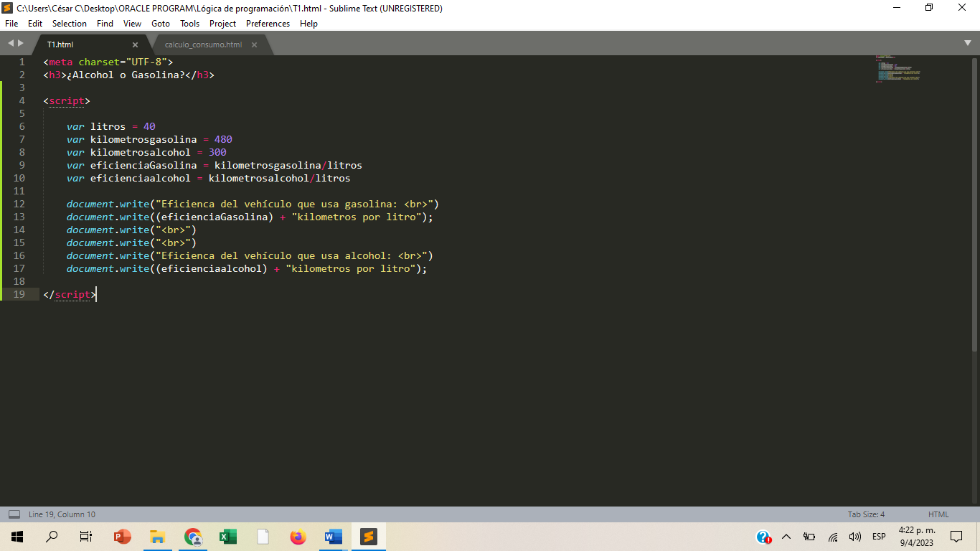
Task: Show hidden system tray icons
Action: [x=786, y=537]
